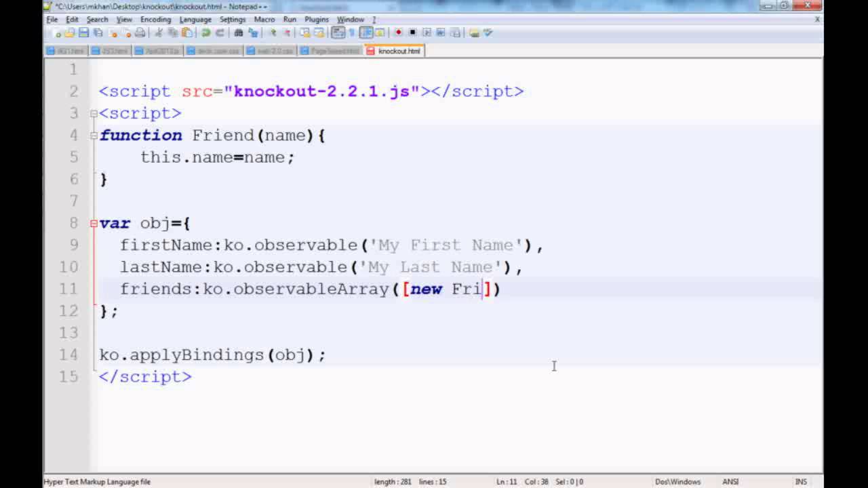Screen dimensions: 868x488
Task: Click the Copy toolbar icon
Action: 172,33
